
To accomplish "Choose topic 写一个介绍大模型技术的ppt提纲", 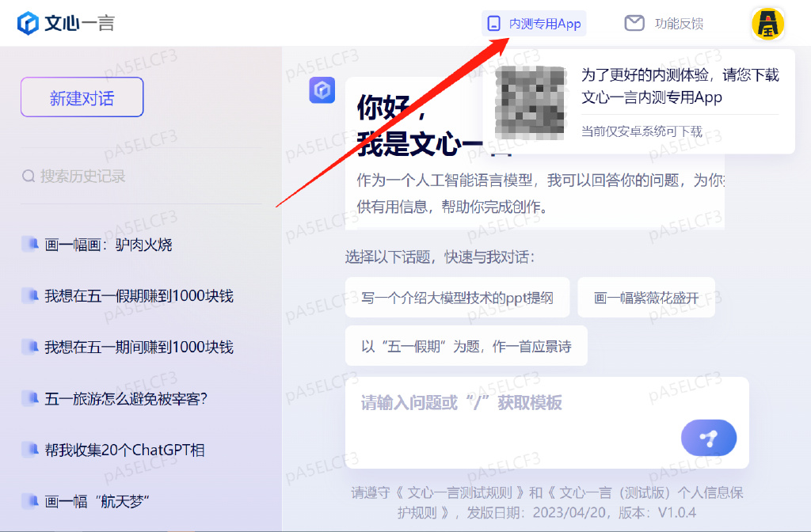I will coord(457,298).
